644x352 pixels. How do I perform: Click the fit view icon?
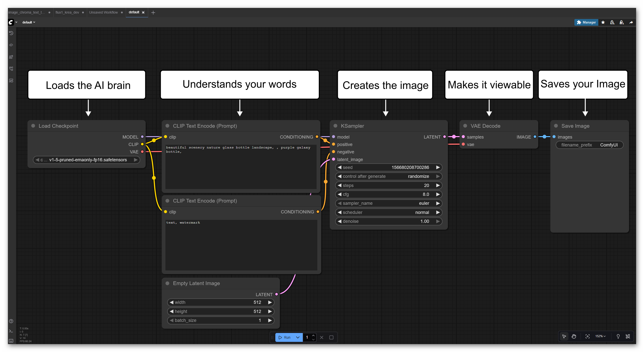[x=587, y=336]
